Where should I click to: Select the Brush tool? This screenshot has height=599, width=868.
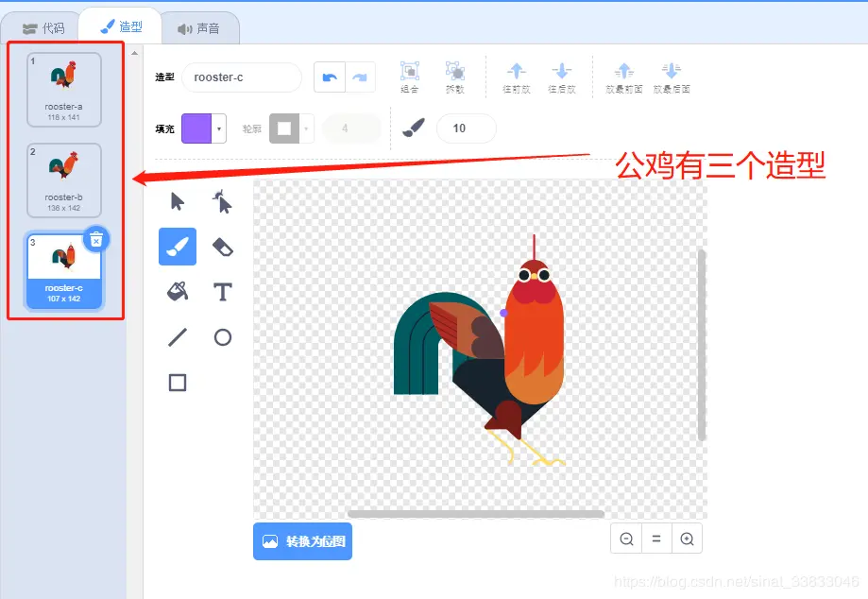coord(178,247)
